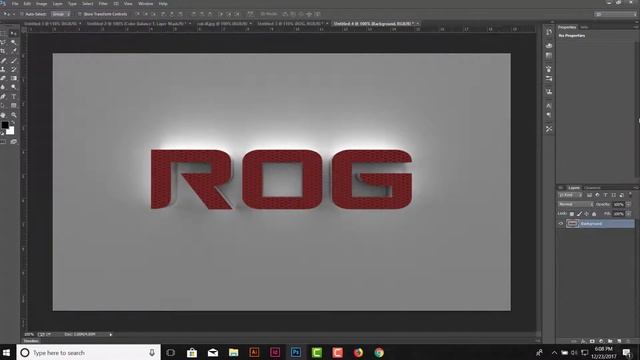Create a new layer in Layers panel
Screen dimensions: 640x360
(619, 341)
